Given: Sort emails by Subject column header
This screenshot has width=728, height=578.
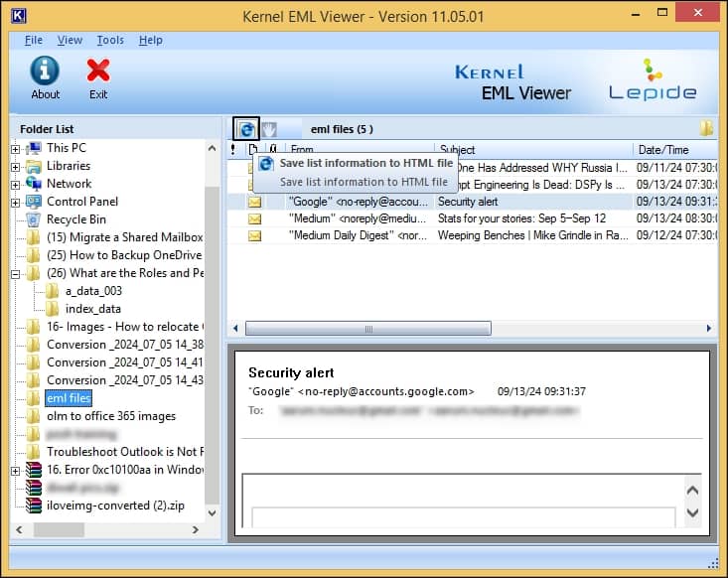Looking at the screenshot, I should coord(534,150).
